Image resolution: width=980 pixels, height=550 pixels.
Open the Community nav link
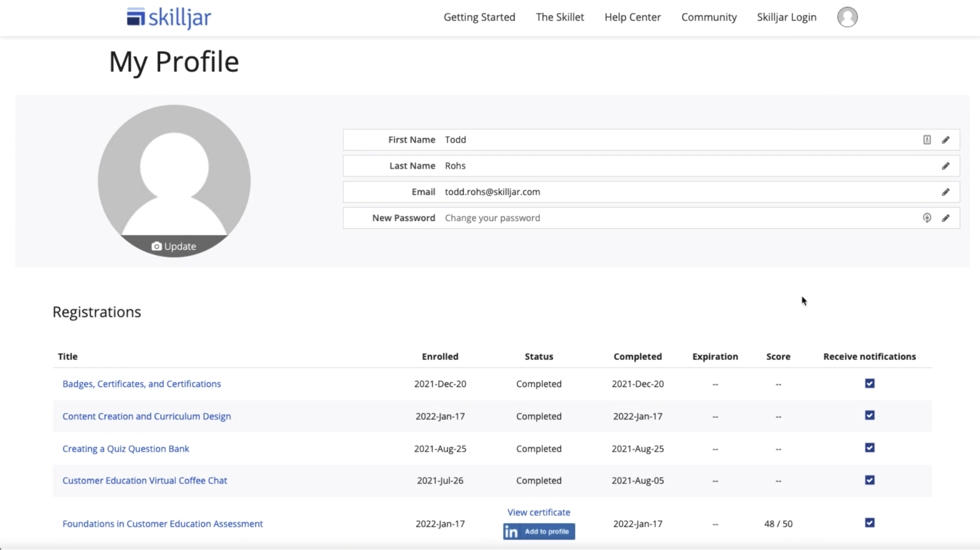pos(709,17)
